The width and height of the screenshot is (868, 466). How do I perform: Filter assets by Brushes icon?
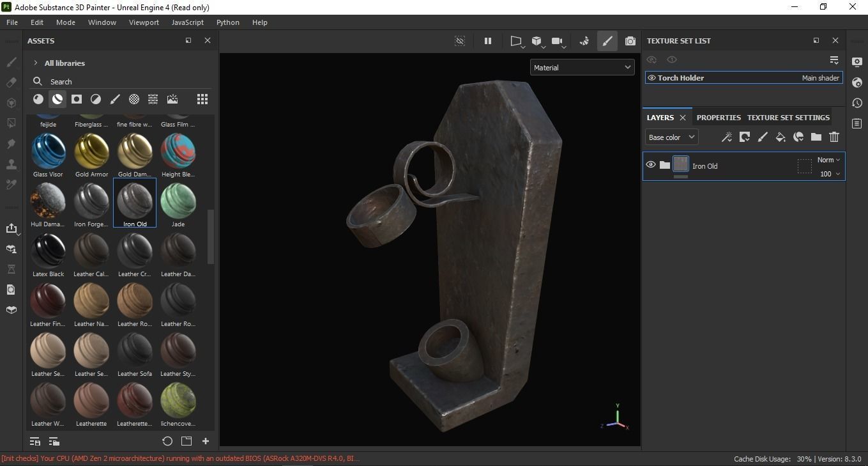[115, 99]
